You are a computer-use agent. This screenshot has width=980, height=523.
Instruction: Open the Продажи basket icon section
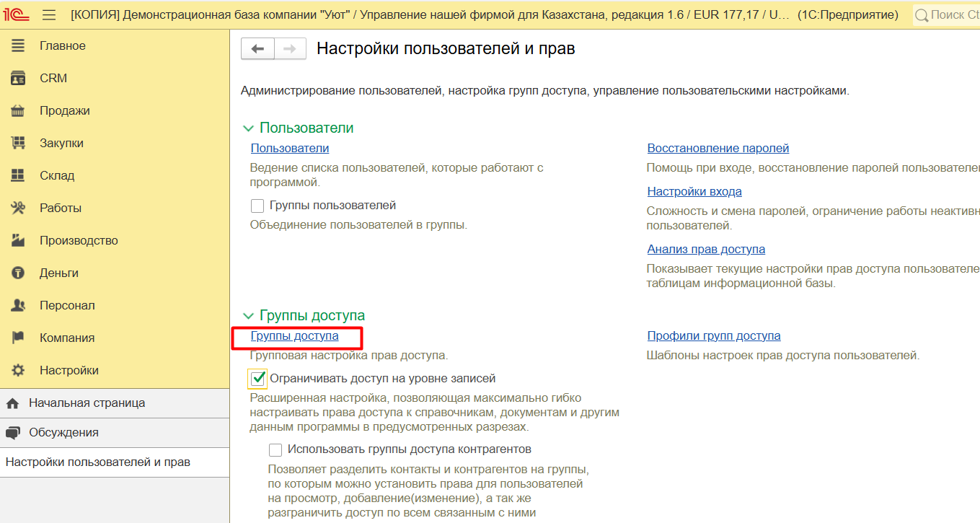(x=18, y=110)
